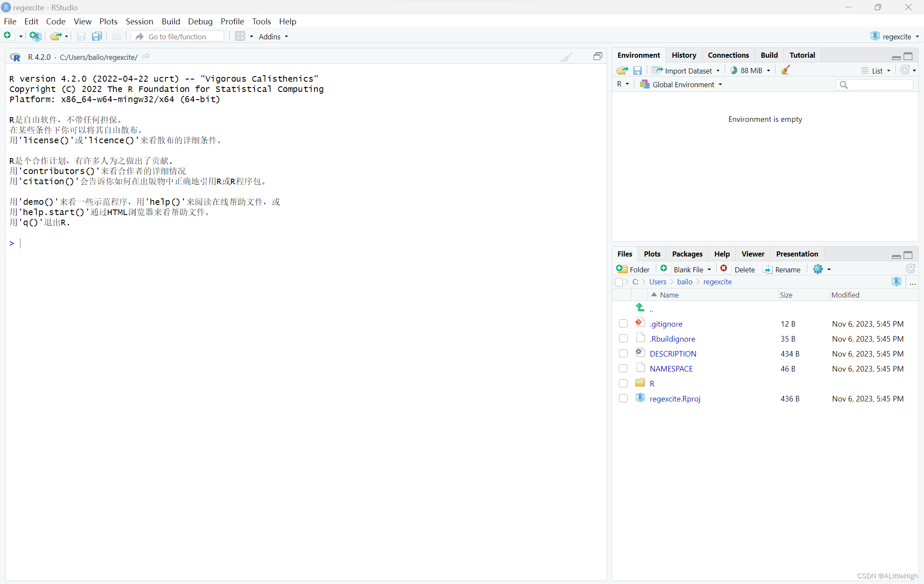
Task: Open the .gitignore file link
Action: point(666,324)
